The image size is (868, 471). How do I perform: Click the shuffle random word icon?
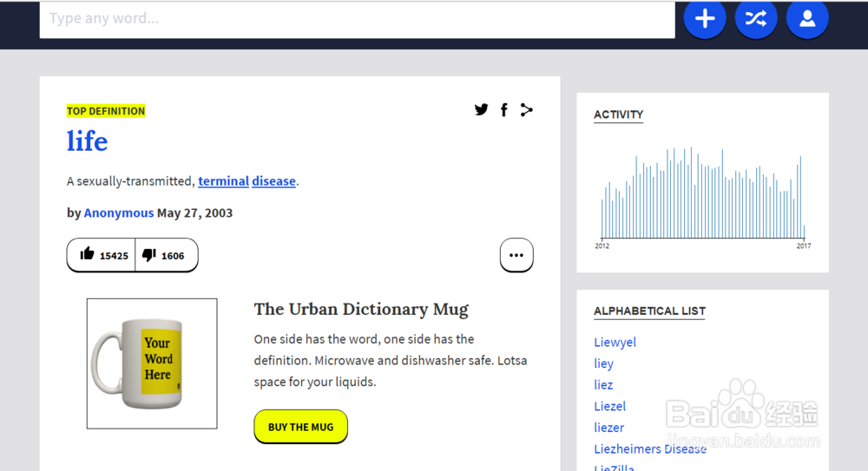point(756,18)
